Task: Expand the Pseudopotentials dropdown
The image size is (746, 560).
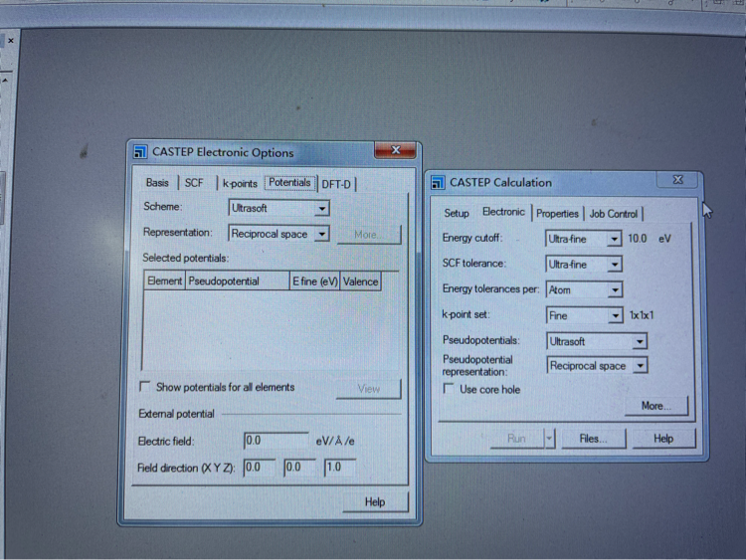Action: [x=640, y=341]
